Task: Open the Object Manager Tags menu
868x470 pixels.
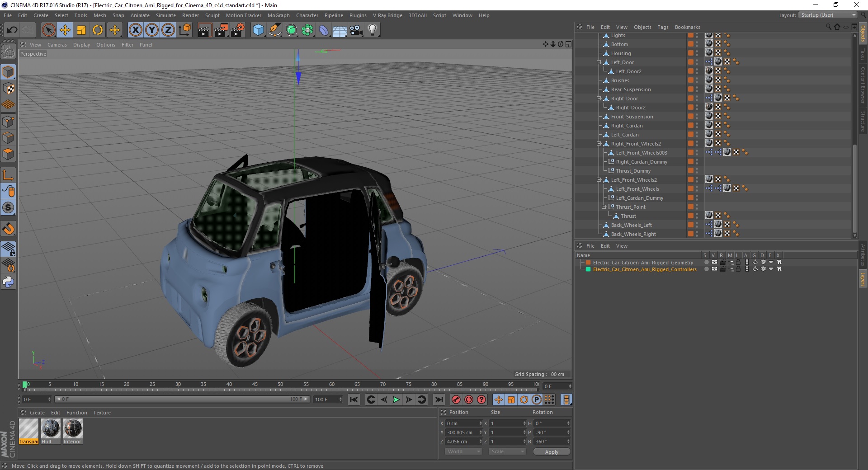Action: (x=663, y=27)
